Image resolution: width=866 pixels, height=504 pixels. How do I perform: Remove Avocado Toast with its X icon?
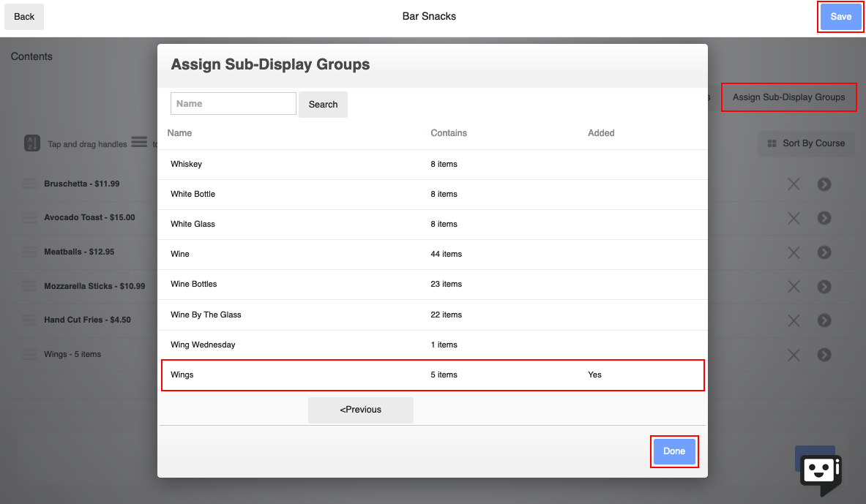(794, 219)
